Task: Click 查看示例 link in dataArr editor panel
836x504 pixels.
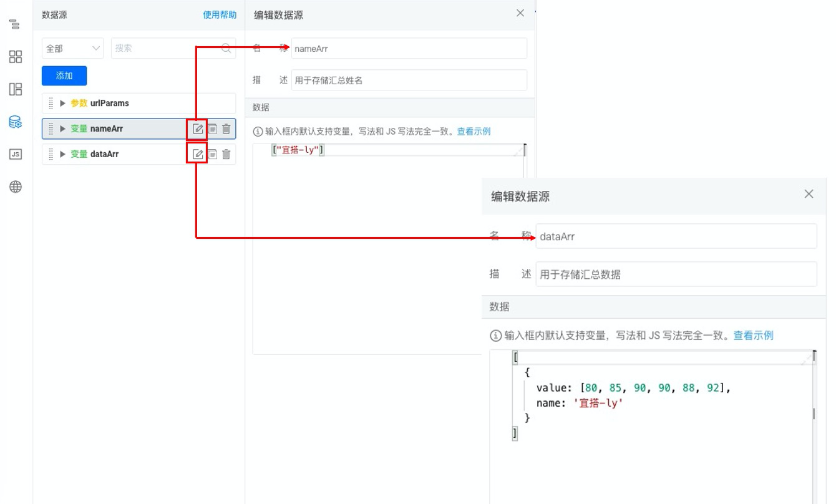Action: point(753,336)
